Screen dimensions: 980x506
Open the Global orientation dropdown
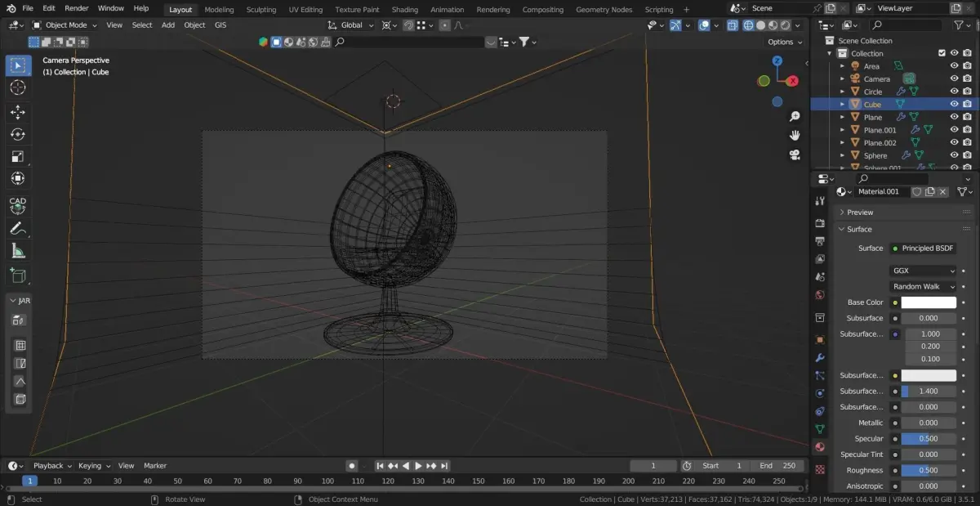pos(351,25)
